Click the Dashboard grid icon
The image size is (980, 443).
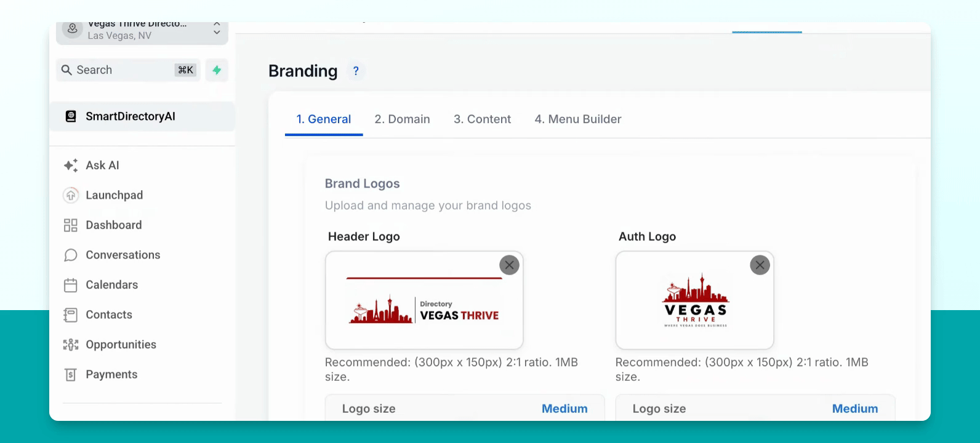[x=71, y=225]
